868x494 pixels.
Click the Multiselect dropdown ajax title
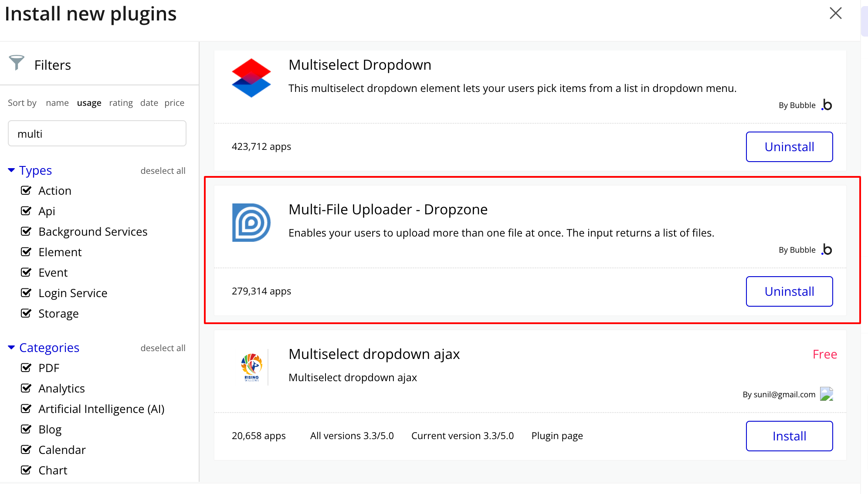(x=374, y=354)
